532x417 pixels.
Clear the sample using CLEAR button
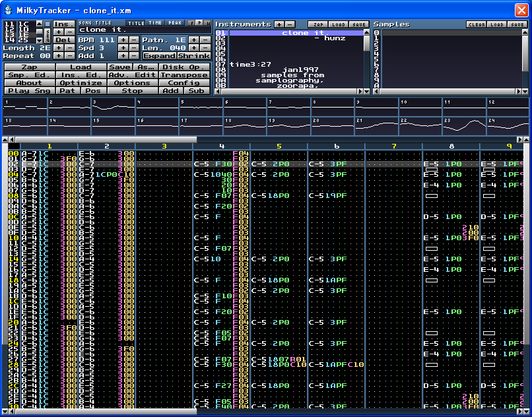point(476,24)
